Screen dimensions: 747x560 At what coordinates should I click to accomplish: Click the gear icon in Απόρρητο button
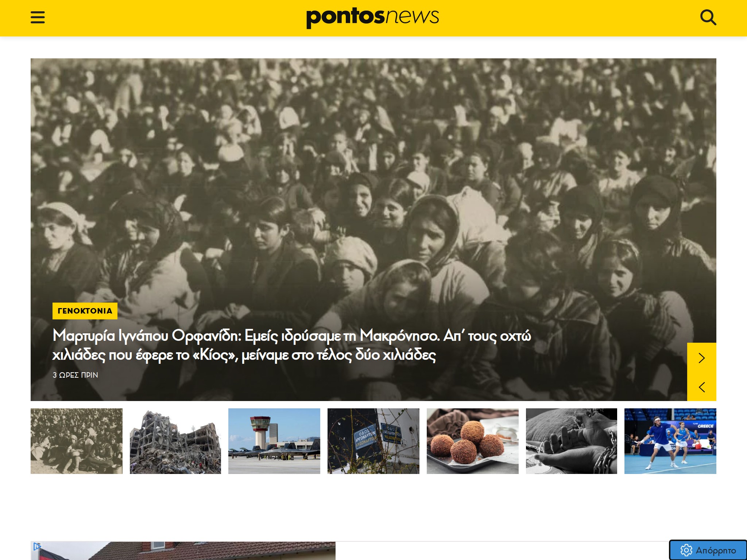(686, 550)
